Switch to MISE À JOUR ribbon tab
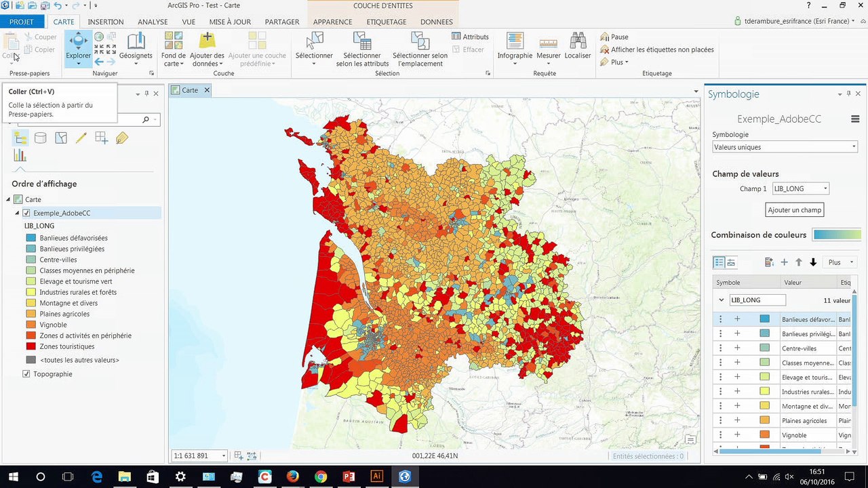Viewport: 868px width, 488px height. pos(230,22)
